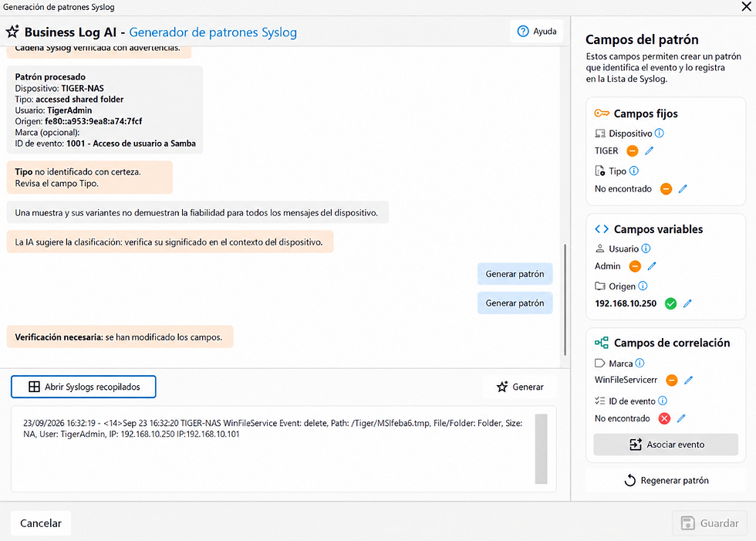The width and height of the screenshot is (756, 541).
Task: Open Abrir Syslogs recopilados
Action: pyautogui.click(x=83, y=387)
